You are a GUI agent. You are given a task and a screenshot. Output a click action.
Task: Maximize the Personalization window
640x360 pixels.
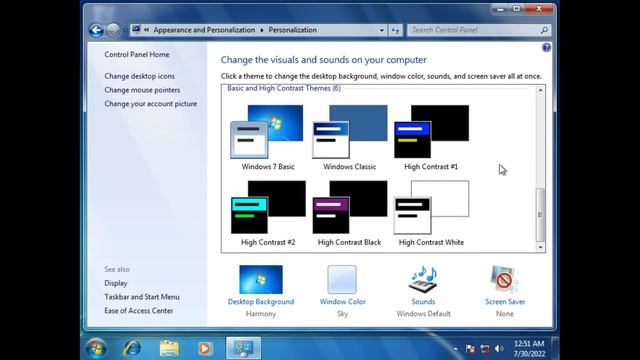516,9
